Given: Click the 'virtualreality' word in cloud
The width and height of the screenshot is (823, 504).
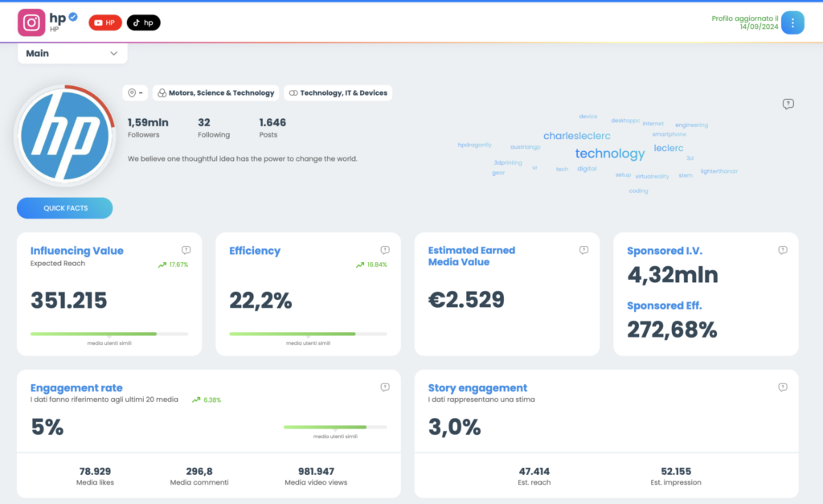Looking at the screenshot, I should tap(652, 176).
